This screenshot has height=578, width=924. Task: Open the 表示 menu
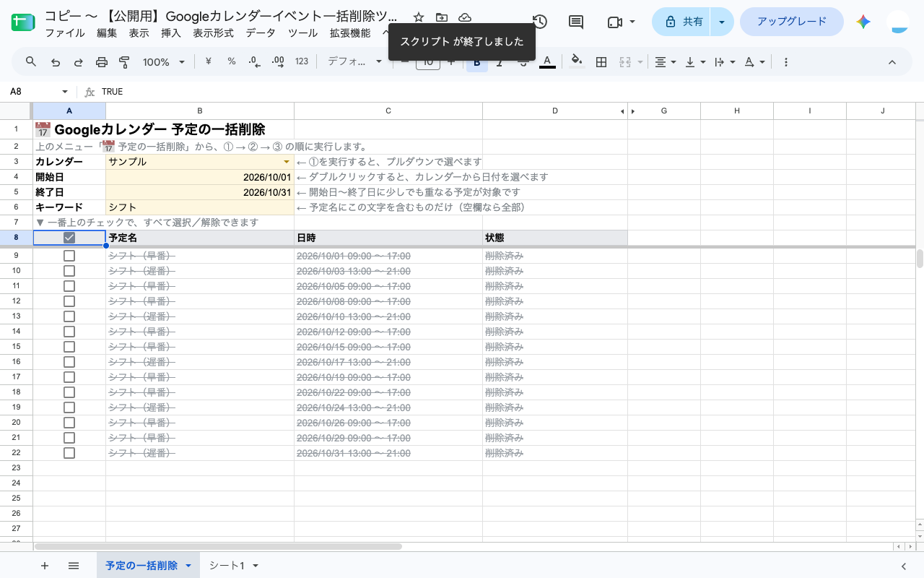pyautogui.click(x=139, y=33)
